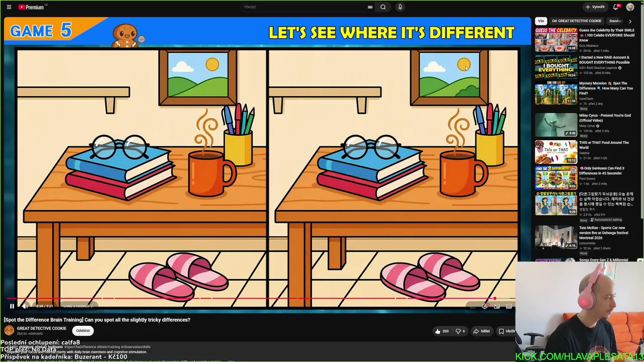Open Mystery Mansion video thumbnail
644x362 pixels.
coord(556,94)
